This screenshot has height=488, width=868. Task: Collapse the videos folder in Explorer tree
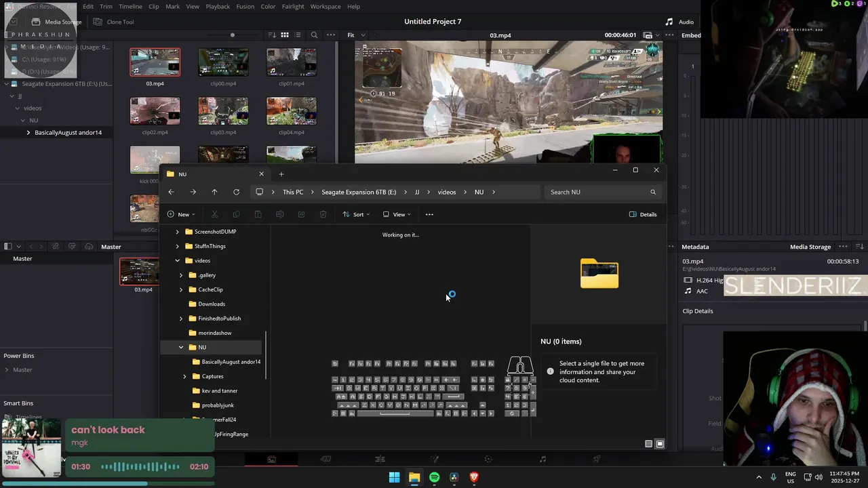coord(178,261)
